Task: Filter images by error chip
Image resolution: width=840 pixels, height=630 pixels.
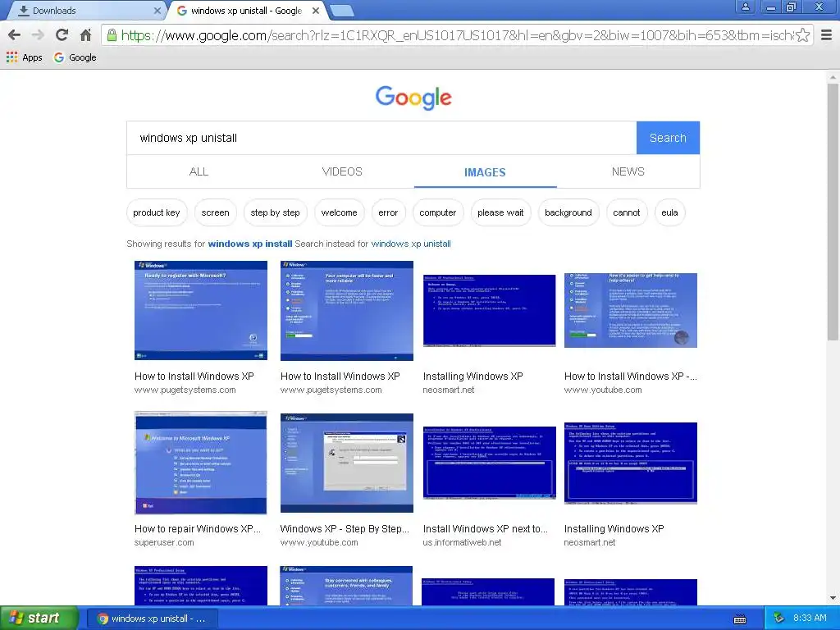Action: click(388, 212)
